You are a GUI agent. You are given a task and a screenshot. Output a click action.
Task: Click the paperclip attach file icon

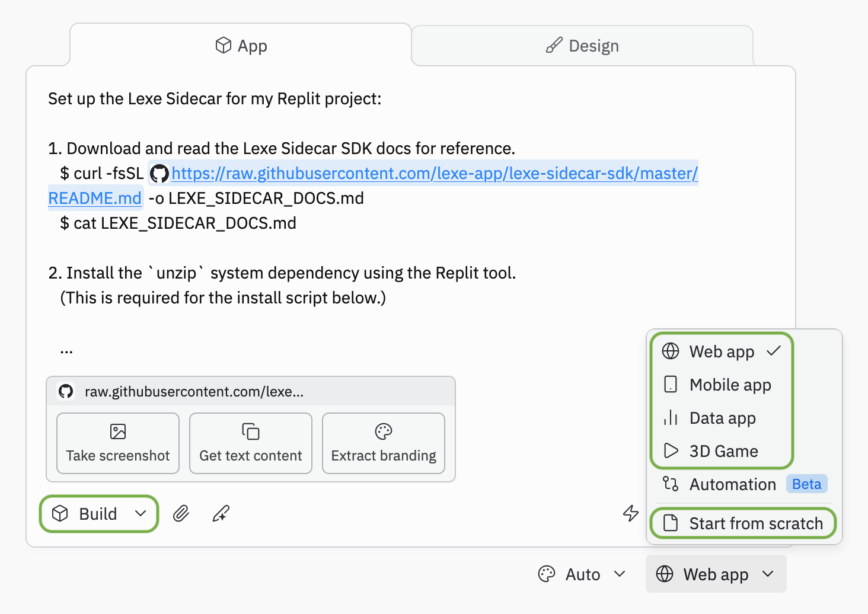[x=181, y=513]
